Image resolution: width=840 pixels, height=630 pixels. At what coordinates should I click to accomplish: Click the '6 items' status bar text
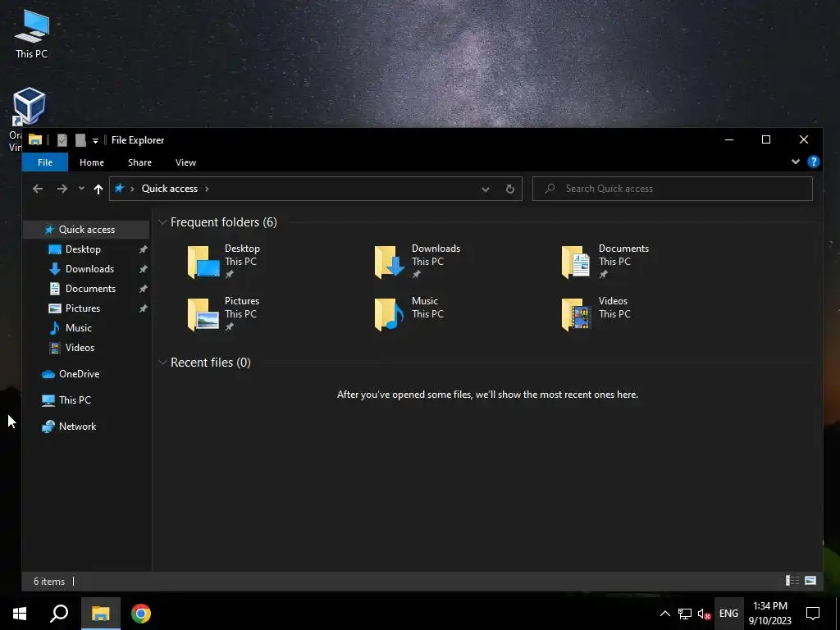[49, 582]
